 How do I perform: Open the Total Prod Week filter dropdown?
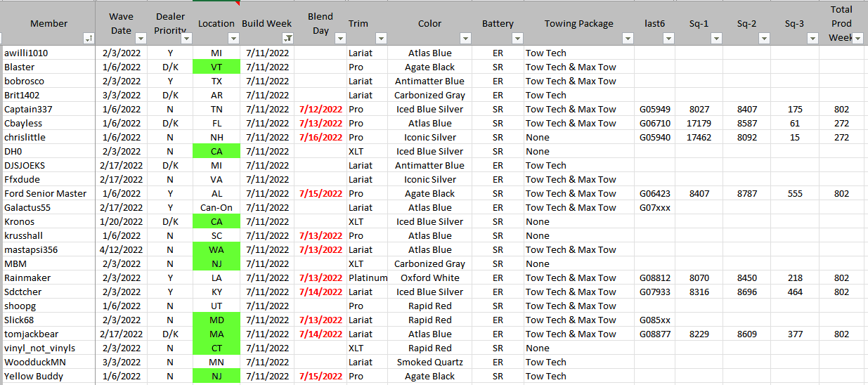(x=857, y=39)
